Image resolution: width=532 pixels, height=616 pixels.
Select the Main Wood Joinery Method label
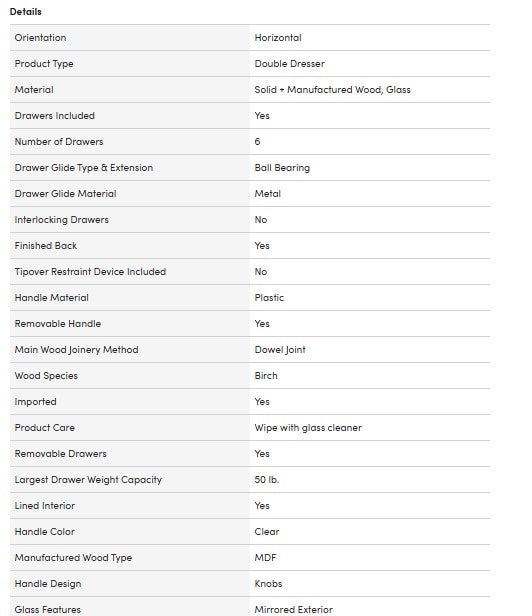point(77,350)
